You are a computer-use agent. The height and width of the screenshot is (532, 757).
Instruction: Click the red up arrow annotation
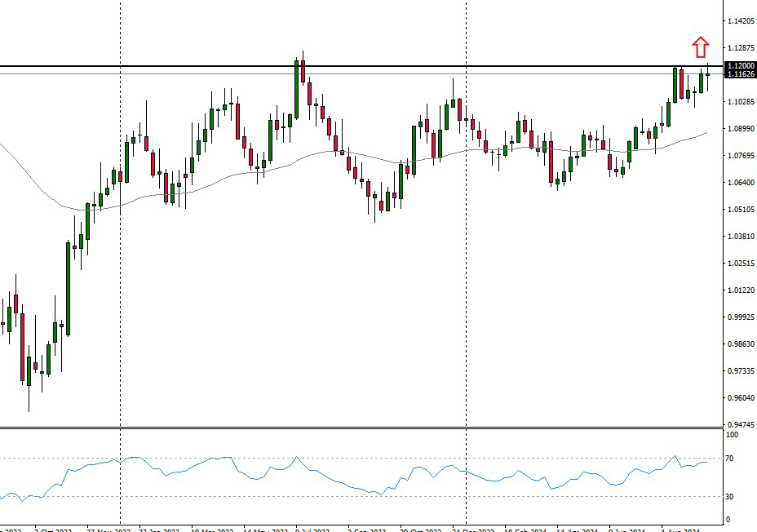[700, 47]
